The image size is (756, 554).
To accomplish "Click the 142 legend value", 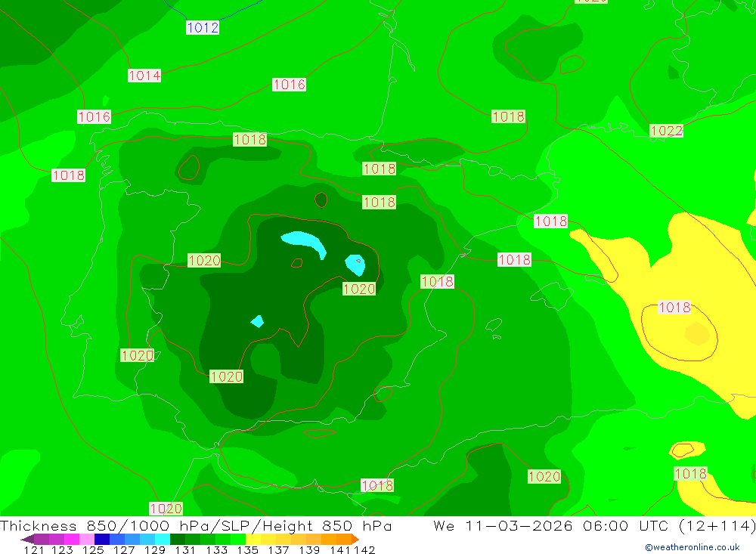I will pos(364,549).
